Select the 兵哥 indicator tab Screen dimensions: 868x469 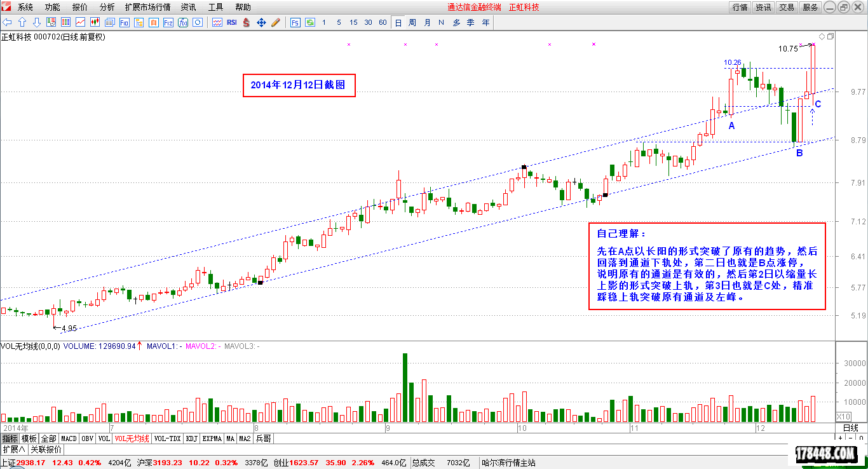point(264,438)
